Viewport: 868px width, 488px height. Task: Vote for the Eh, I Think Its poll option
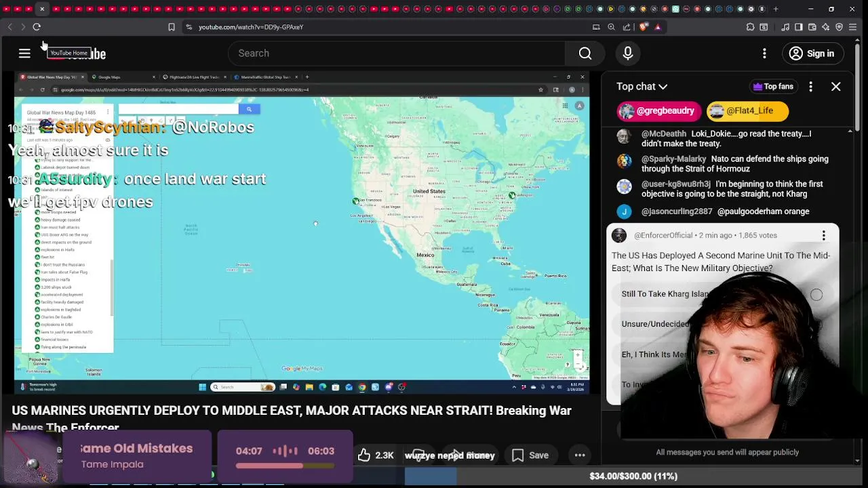pyautogui.click(x=654, y=354)
